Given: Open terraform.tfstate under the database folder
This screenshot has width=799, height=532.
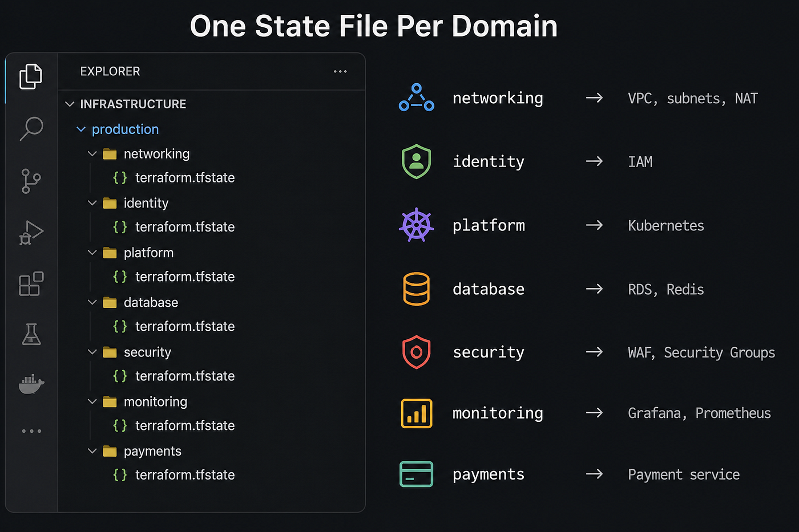Looking at the screenshot, I should [x=185, y=326].
